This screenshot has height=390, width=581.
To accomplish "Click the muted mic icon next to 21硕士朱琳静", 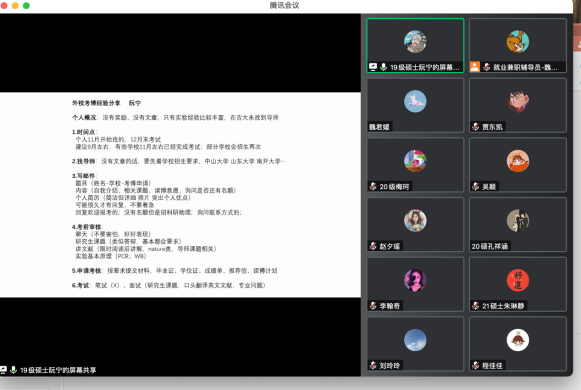I will pos(475,306).
